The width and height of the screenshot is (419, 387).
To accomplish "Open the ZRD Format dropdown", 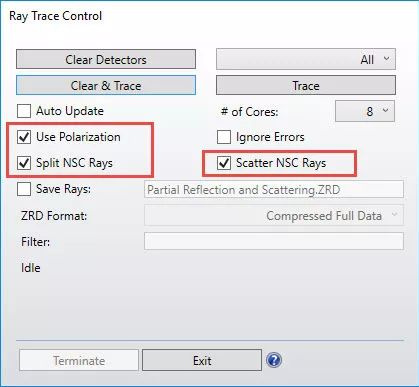I will pyautogui.click(x=274, y=216).
